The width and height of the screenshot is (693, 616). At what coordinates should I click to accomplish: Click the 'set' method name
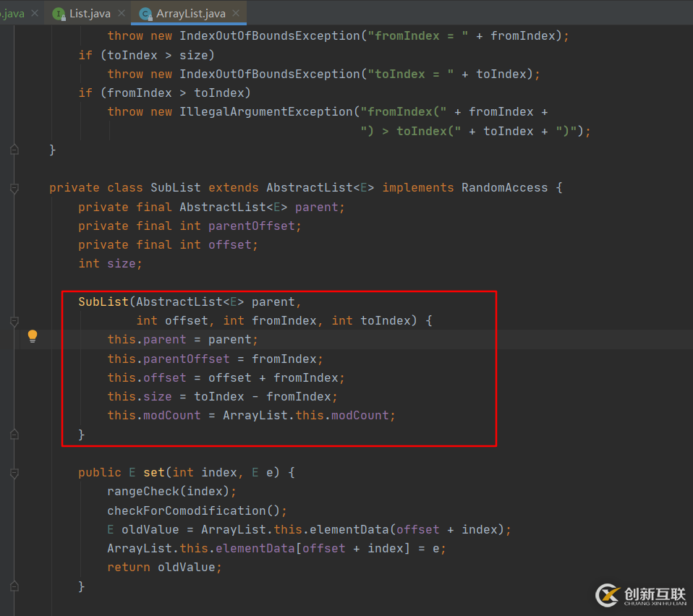(154, 473)
